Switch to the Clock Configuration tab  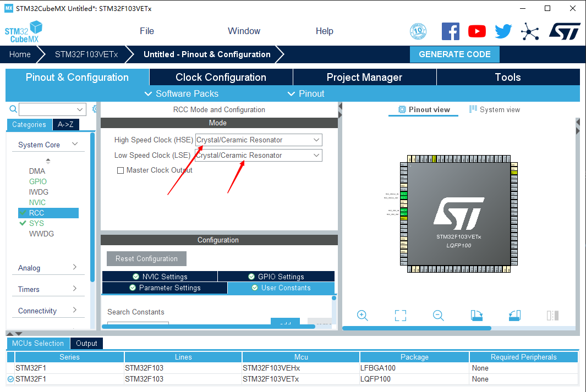221,78
